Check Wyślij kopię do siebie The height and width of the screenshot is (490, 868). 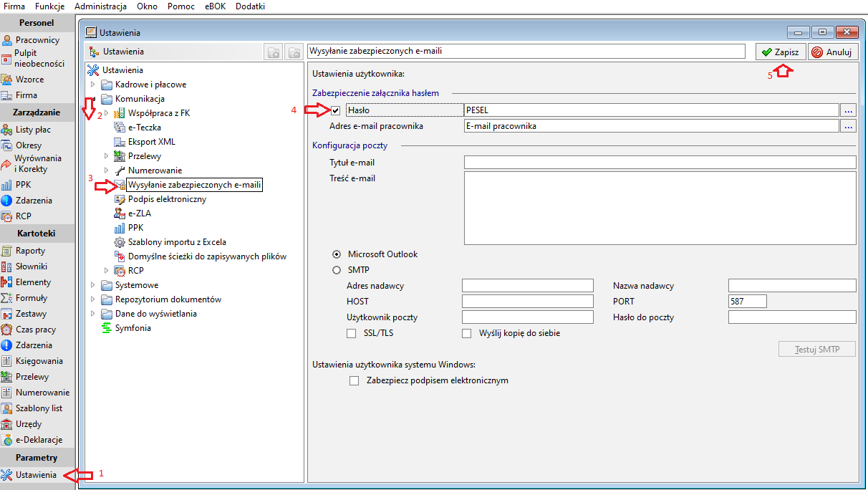coord(466,333)
